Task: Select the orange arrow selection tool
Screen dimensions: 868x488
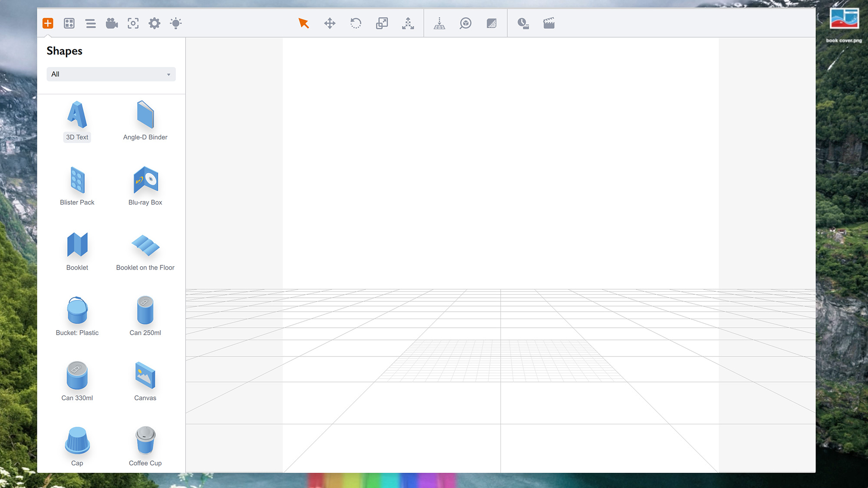Action: [303, 23]
